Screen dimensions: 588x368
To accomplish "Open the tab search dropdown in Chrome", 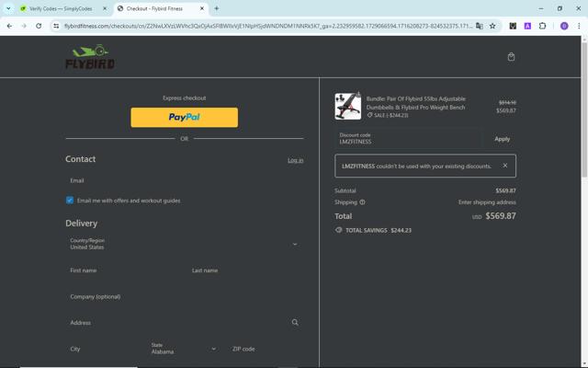I will 8,8.
